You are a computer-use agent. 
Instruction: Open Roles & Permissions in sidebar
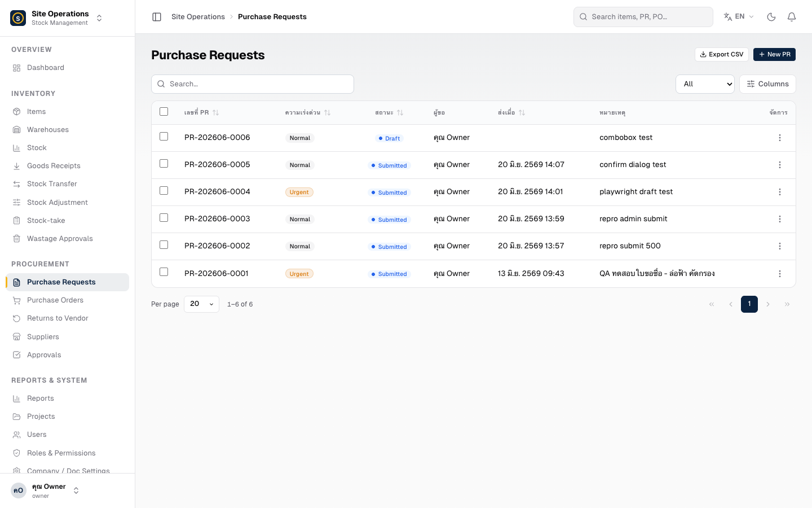[67, 453]
